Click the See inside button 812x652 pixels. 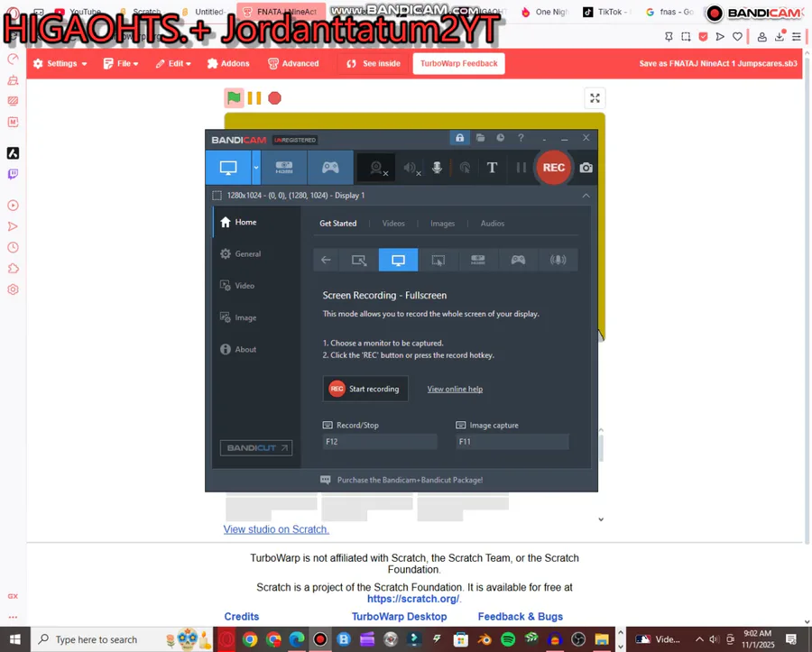(374, 64)
